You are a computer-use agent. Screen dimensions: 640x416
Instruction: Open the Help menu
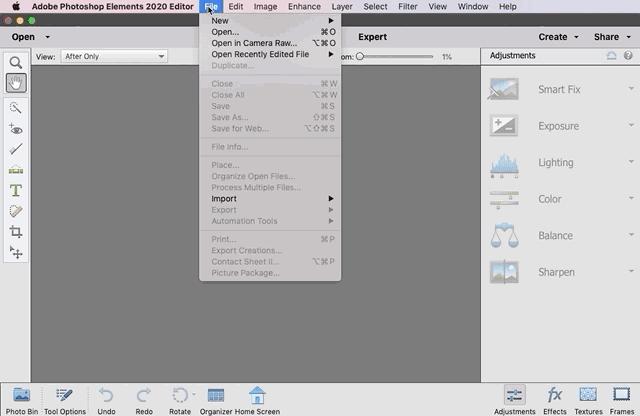pyautogui.click(x=508, y=7)
